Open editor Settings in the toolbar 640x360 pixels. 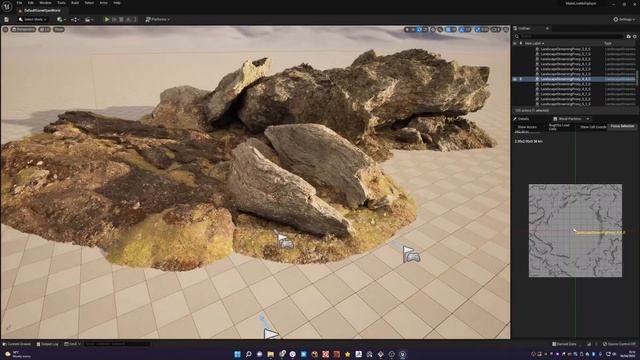pyautogui.click(x=624, y=19)
